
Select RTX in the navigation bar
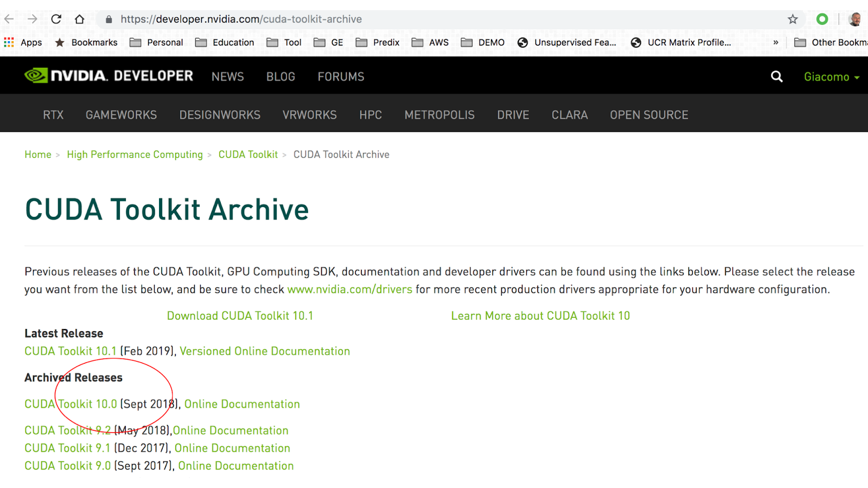point(53,115)
